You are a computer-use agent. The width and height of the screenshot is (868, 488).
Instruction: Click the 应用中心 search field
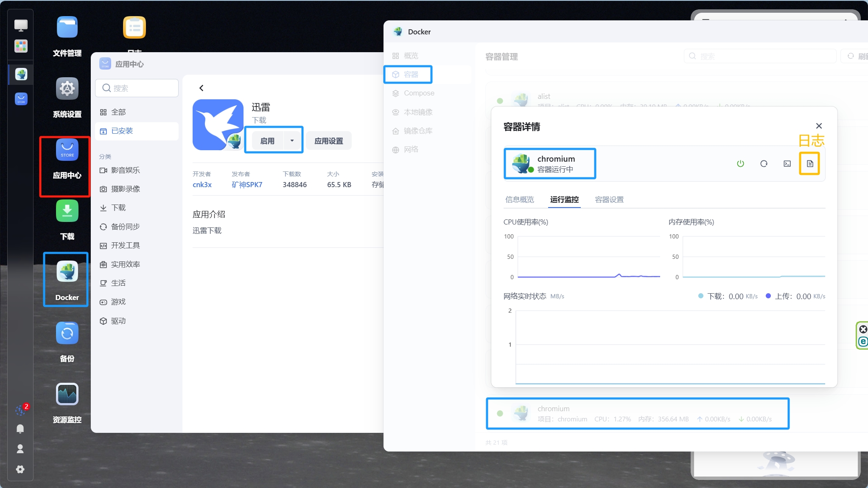(137, 88)
